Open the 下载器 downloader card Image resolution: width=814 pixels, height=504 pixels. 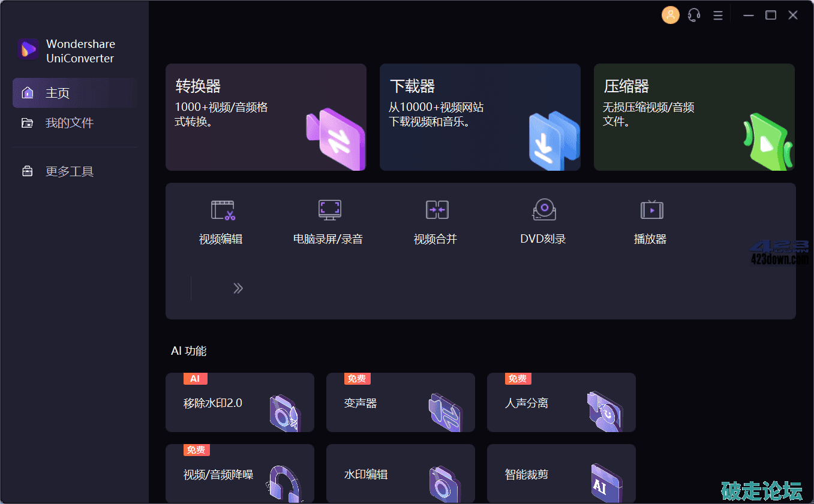pyautogui.click(x=480, y=117)
